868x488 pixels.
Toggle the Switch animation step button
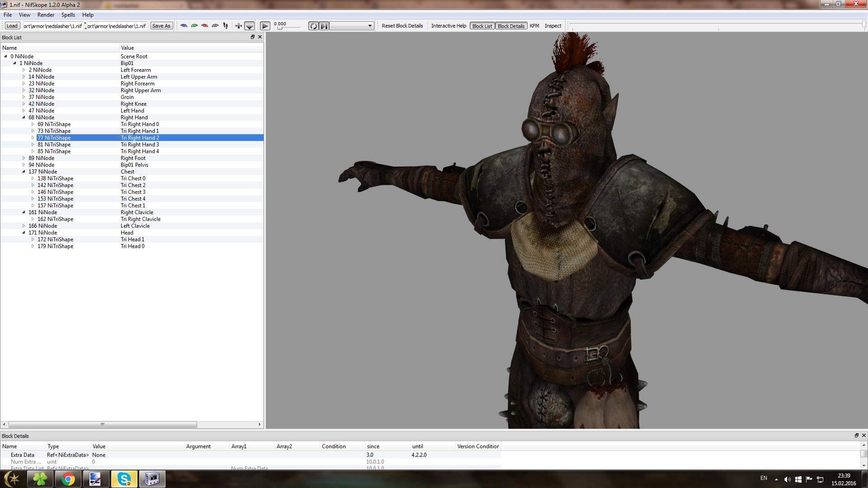324,26
